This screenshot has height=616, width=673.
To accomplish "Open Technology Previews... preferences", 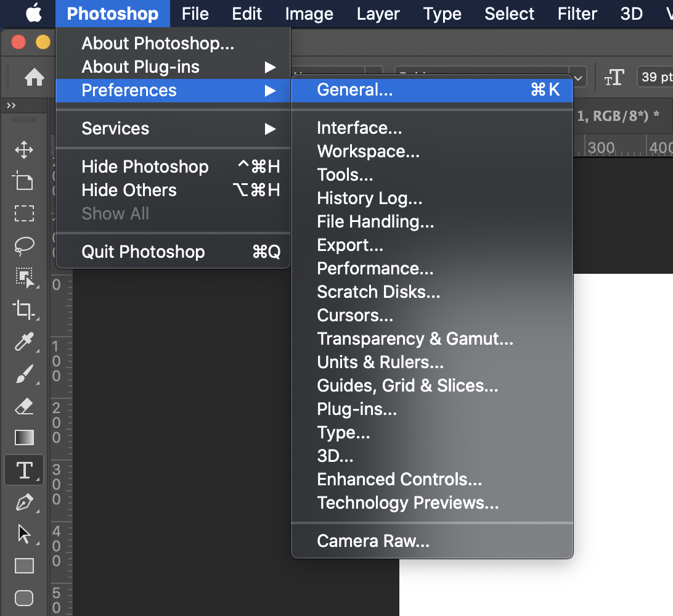I will [x=432, y=503].
